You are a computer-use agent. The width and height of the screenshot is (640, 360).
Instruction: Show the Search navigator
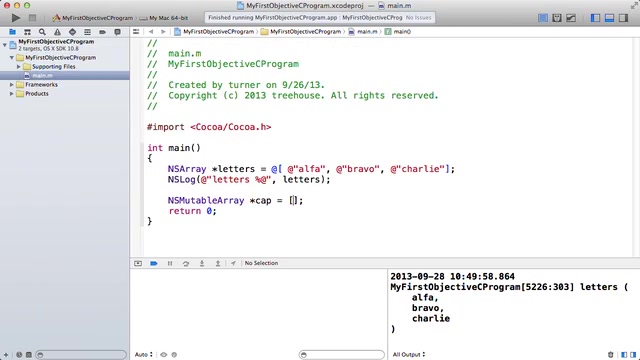tap(42, 32)
